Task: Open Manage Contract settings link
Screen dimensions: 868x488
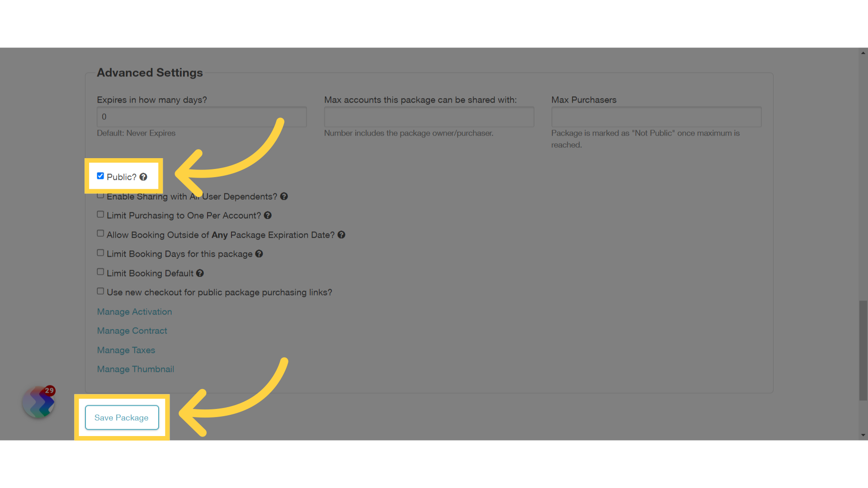Action: coord(132,331)
